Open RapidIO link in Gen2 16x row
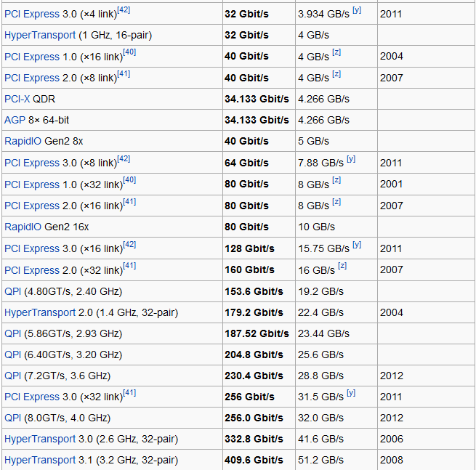 pos(23,227)
